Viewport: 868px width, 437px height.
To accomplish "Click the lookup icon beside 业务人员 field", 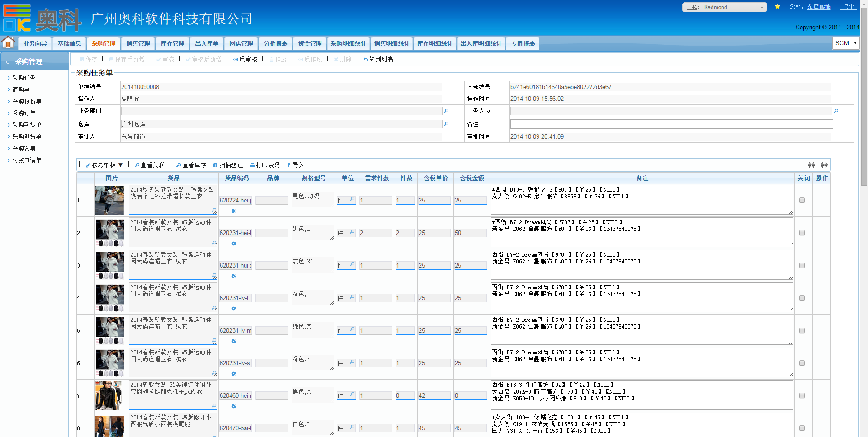I will coord(836,111).
